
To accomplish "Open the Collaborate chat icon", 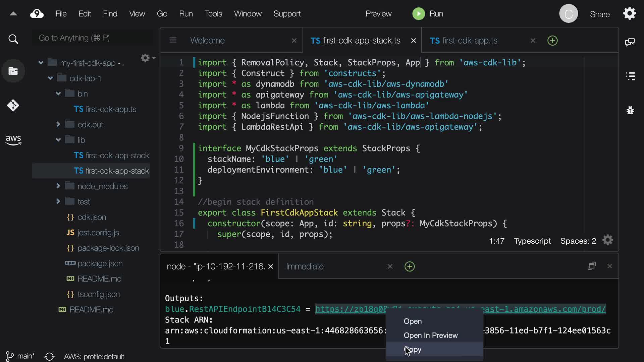I will [x=630, y=42].
